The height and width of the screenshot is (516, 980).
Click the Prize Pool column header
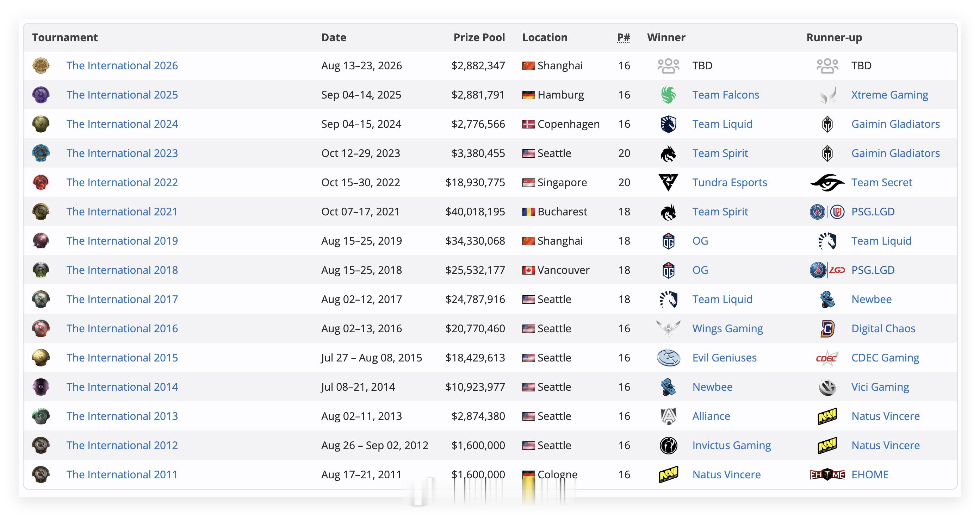pyautogui.click(x=479, y=37)
